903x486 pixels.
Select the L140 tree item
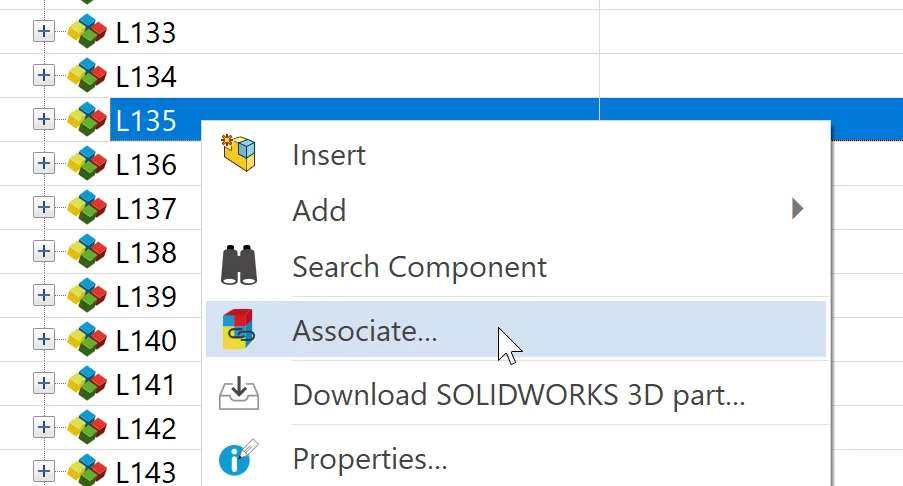(146, 340)
